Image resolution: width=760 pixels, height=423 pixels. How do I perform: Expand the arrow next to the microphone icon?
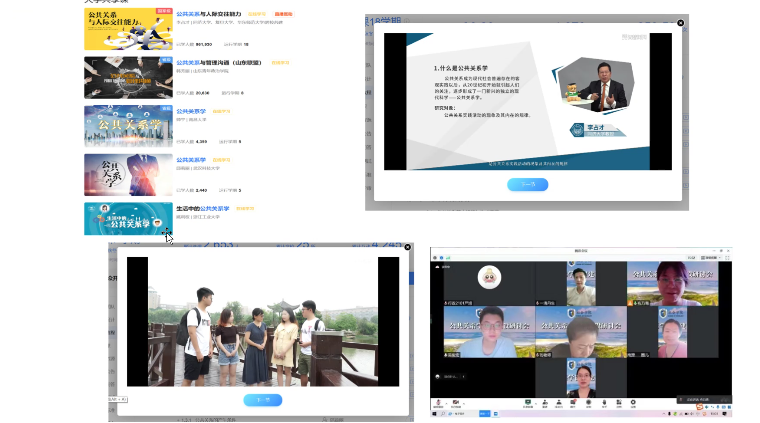pyautogui.click(x=446, y=403)
